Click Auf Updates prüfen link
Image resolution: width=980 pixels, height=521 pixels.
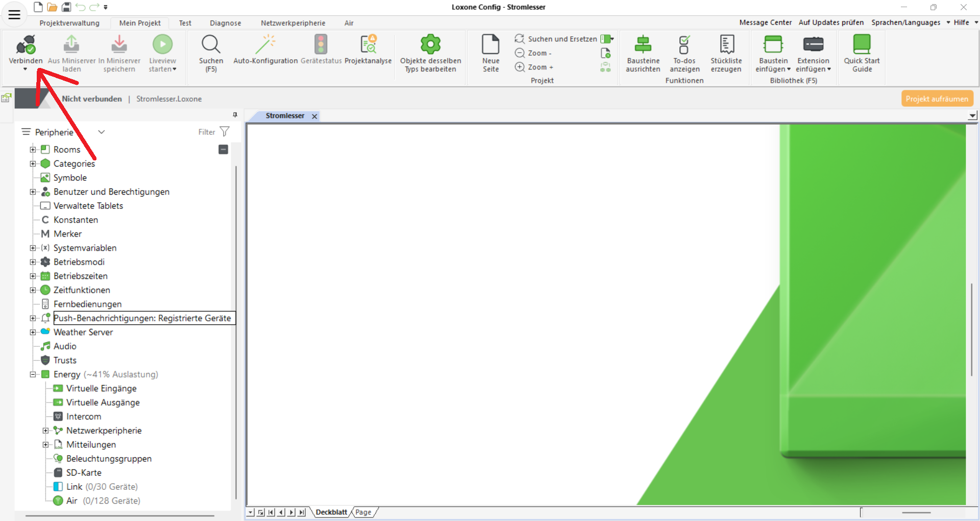pyautogui.click(x=830, y=22)
